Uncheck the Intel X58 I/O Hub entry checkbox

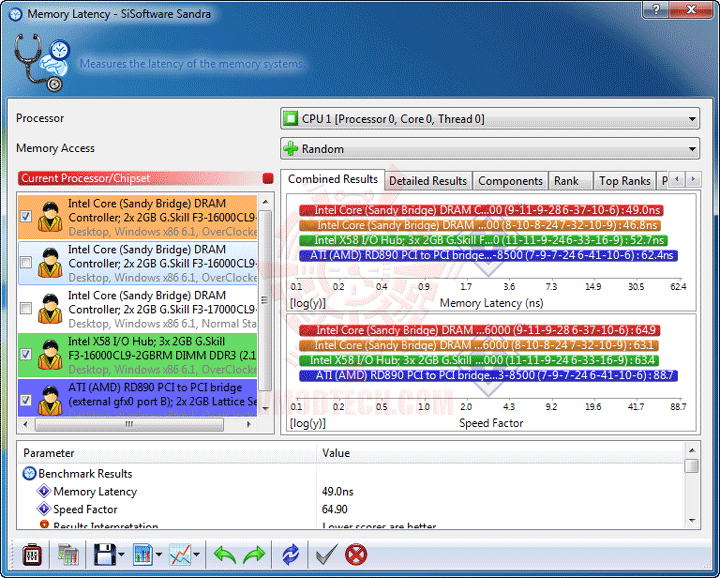point(26,354)
